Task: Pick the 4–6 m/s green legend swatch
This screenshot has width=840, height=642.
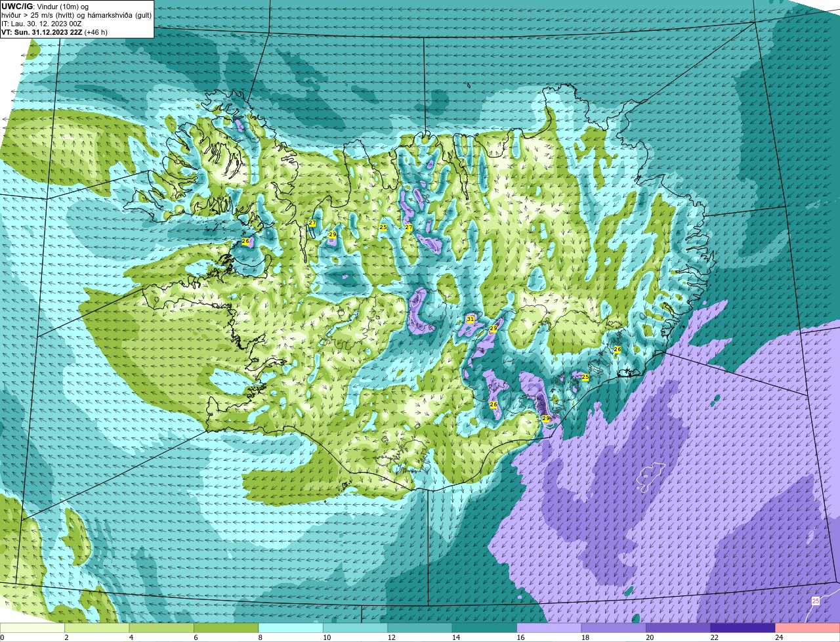Action: pyautogui.click(x=161, y=628)
